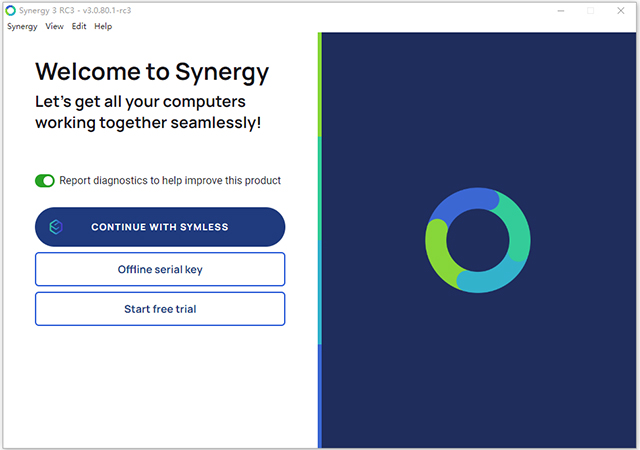
Task: Click the Synergy logo in title bar
Action: [x=11, y=11]
